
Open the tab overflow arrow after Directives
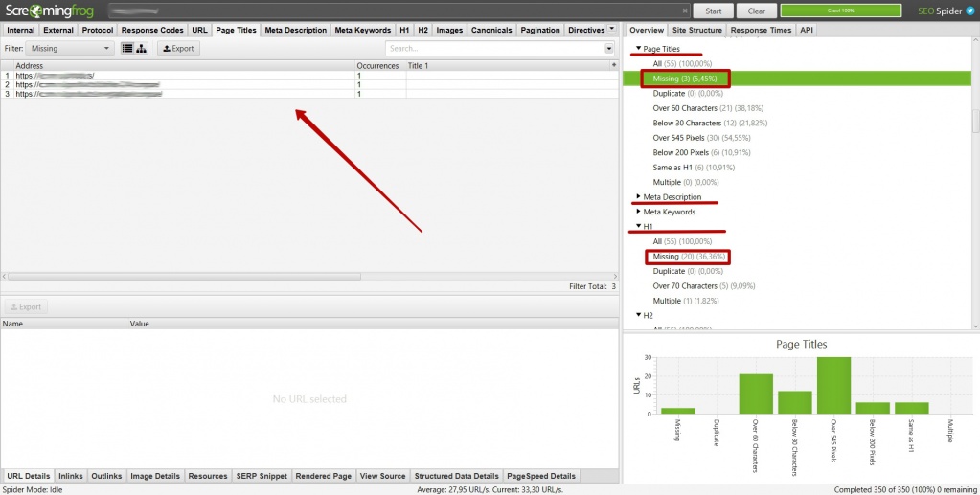[x=612, y=30]
